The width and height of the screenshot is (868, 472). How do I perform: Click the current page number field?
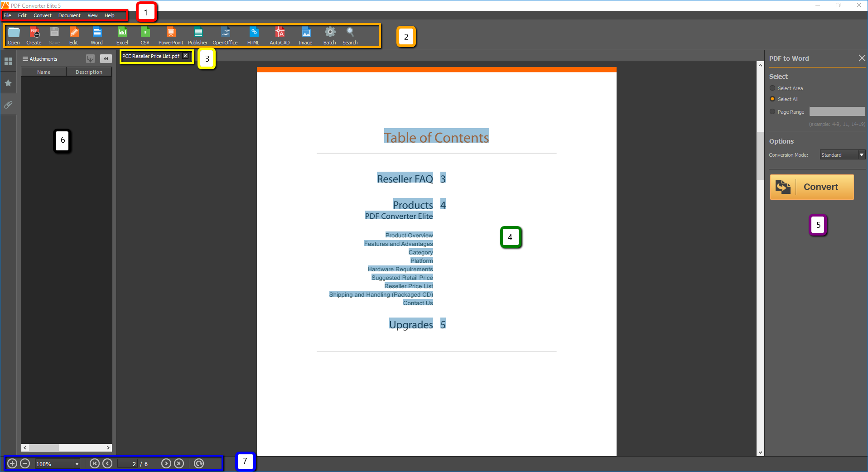pyautogui.click(x=128, y=464)
